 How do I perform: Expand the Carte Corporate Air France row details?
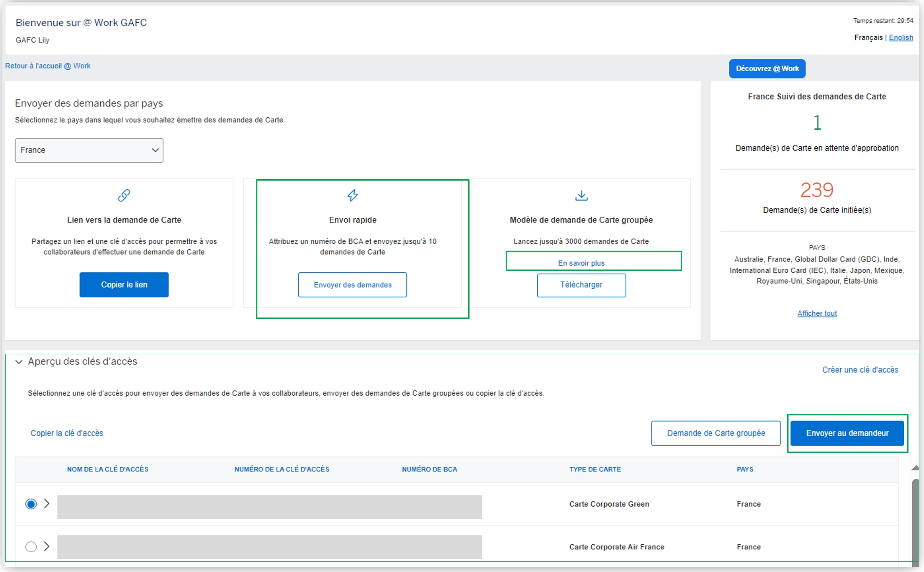(47, 547)
